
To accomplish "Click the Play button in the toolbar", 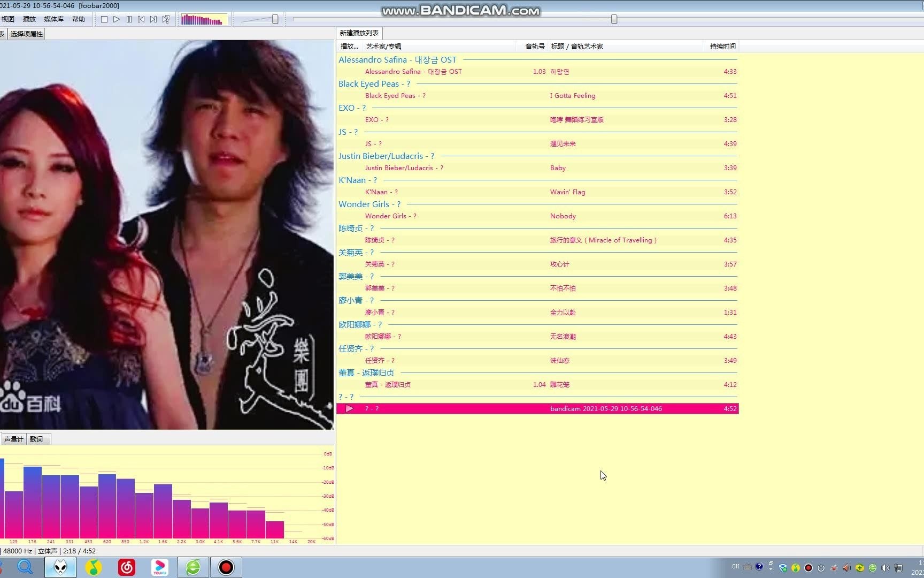I will point(117,19).
